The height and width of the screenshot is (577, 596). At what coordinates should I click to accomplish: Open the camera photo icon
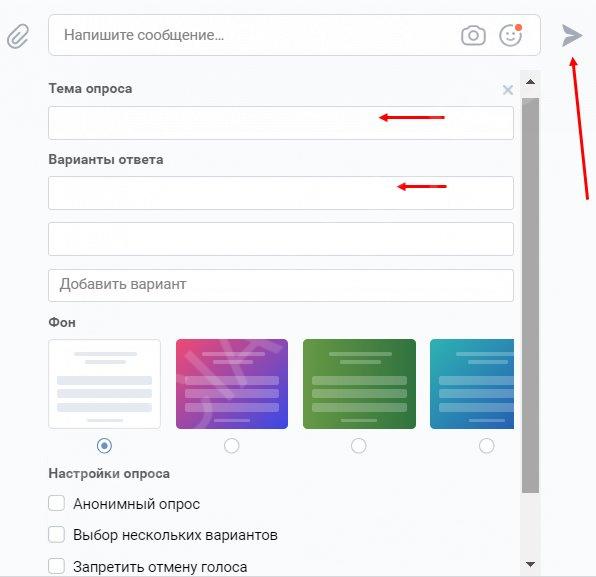click(473, 36)
